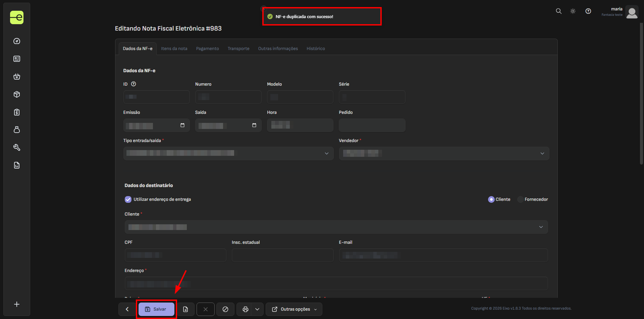Click the ID input field
The width and height of the screenshot is (644, 319).
157,97
